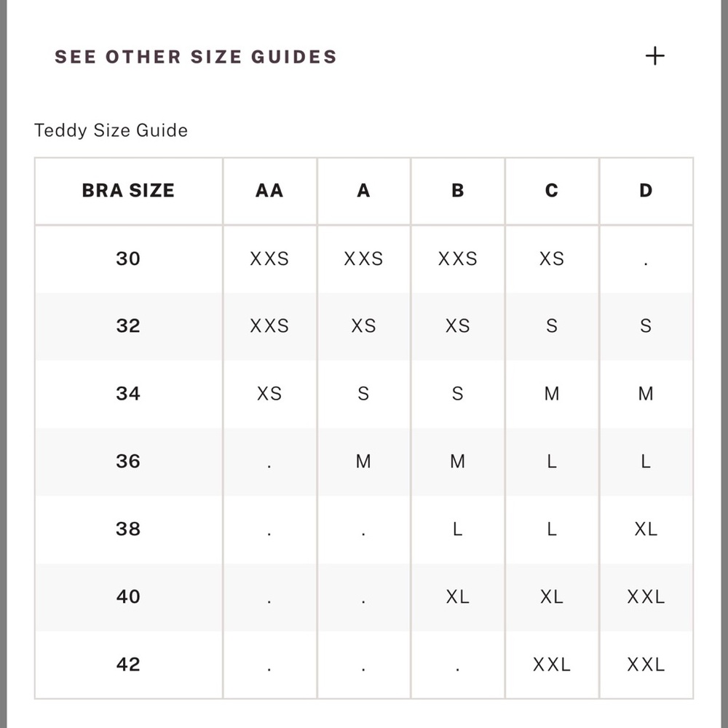This screenshot has width=728, height=728.
Task: Click the BRA SIZE column header
Action: (x=128, y=190)
